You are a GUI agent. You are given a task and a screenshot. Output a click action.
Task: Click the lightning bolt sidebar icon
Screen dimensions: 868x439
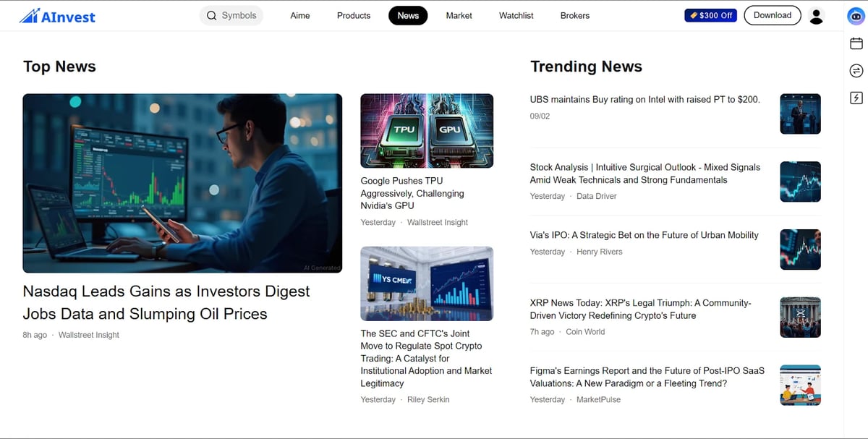856,98
